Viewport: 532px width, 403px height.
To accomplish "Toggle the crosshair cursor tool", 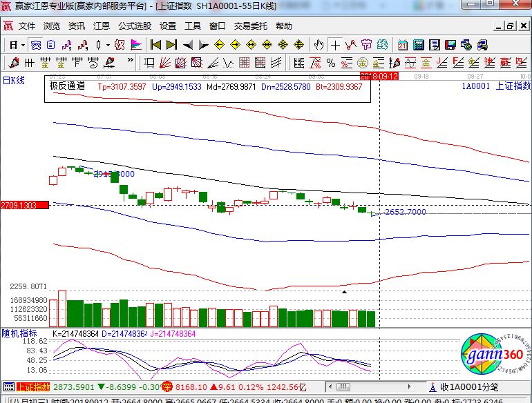I will click(x=335, y=45).
